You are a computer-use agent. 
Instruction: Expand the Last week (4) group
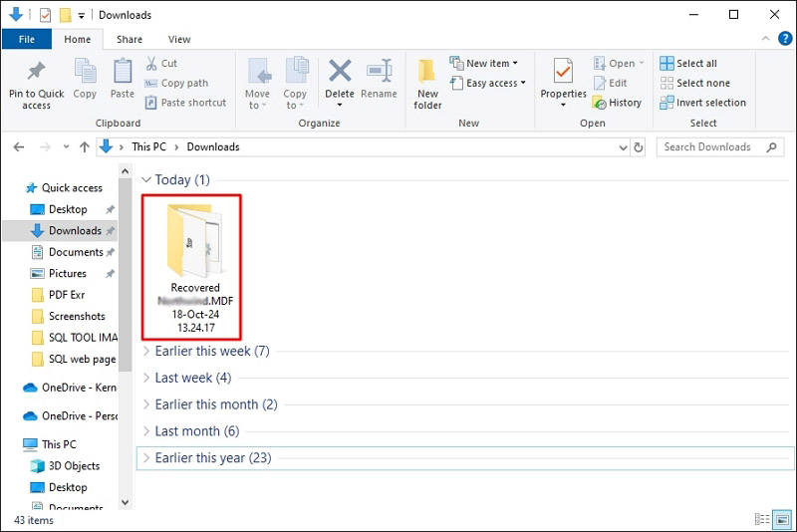(x=146, y=378)
